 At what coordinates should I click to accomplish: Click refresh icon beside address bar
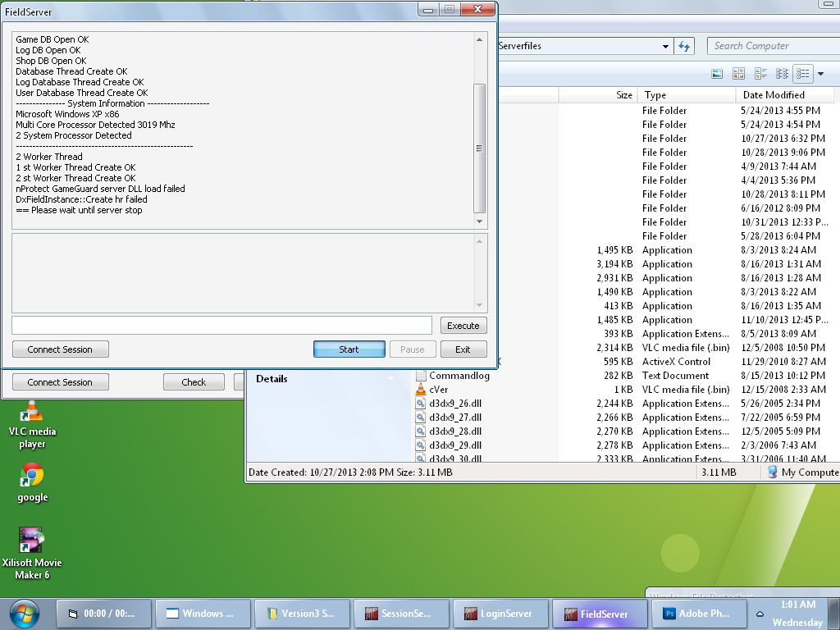684,46
